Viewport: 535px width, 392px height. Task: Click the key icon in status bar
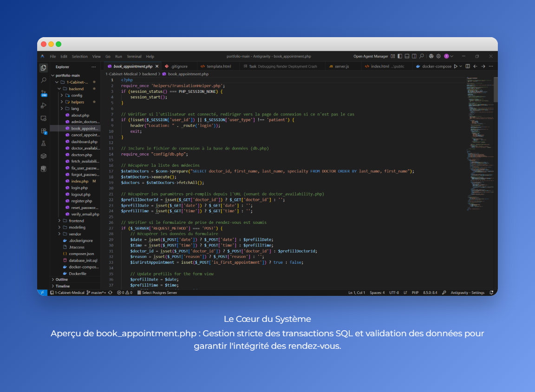[x=444, y=293]
